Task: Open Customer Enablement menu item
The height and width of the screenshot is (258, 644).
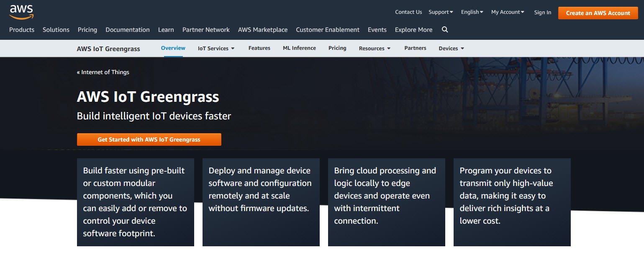Action: 328,30
